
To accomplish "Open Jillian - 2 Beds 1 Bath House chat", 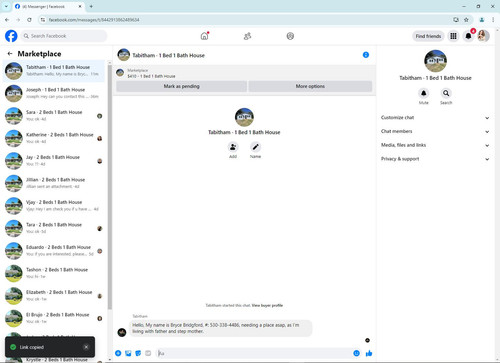I will click(54, 183).
